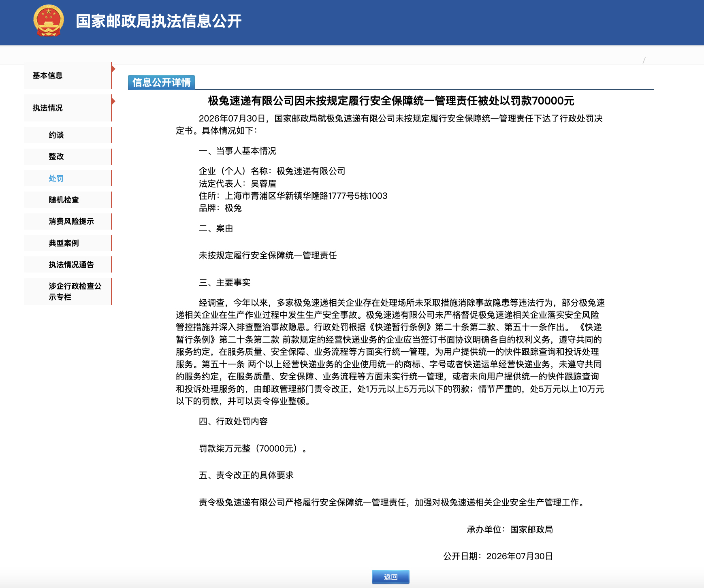This screenshot has width=704, height=588.
Task: Open the 基本信息 sidebar section
Action: tap(68, 75)
